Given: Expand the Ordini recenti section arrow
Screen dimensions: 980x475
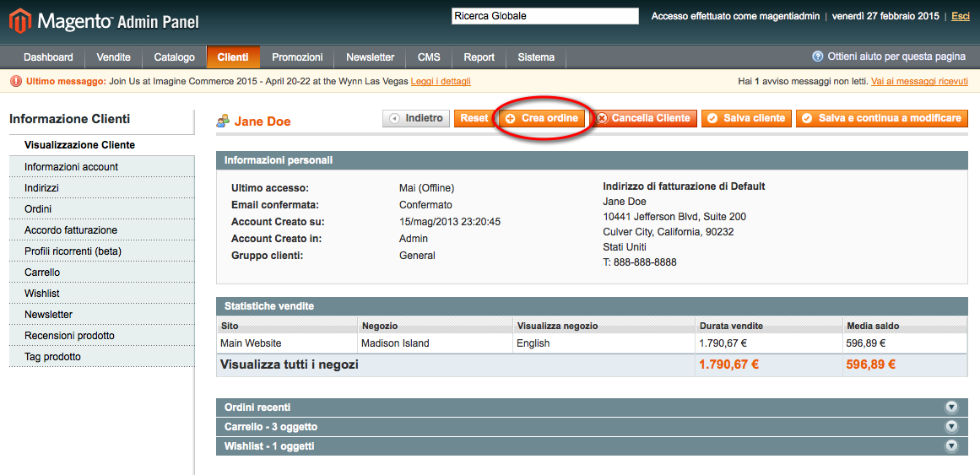Looking at the screenshot, I should pyautogui.click(x=951, y=408).
